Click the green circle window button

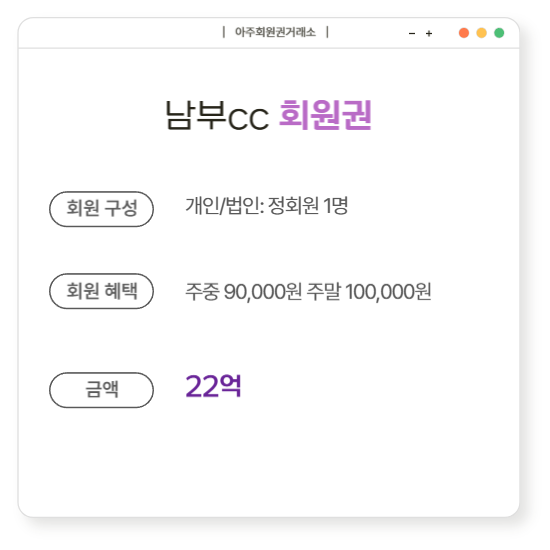pyautogui.click(x=499, y=33)
